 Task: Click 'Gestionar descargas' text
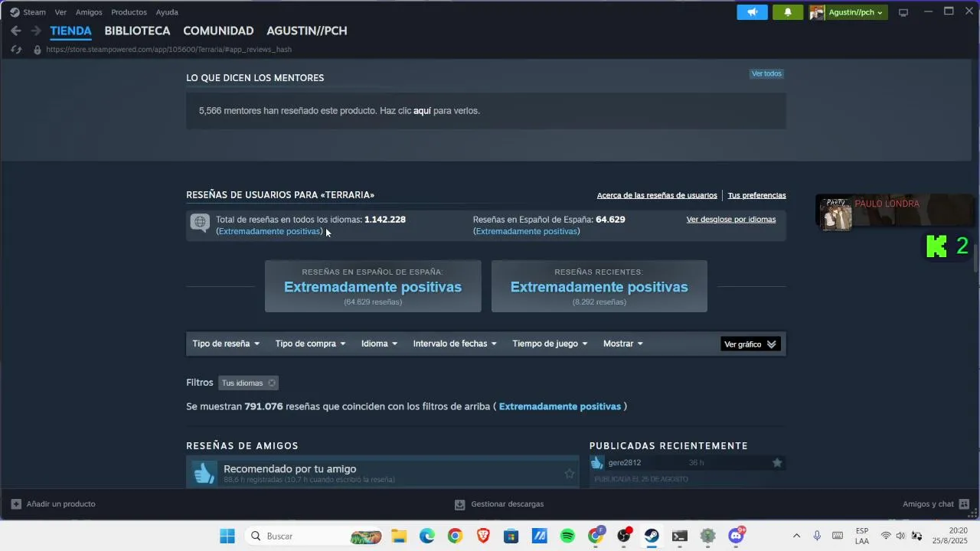(x=508, y=504)
